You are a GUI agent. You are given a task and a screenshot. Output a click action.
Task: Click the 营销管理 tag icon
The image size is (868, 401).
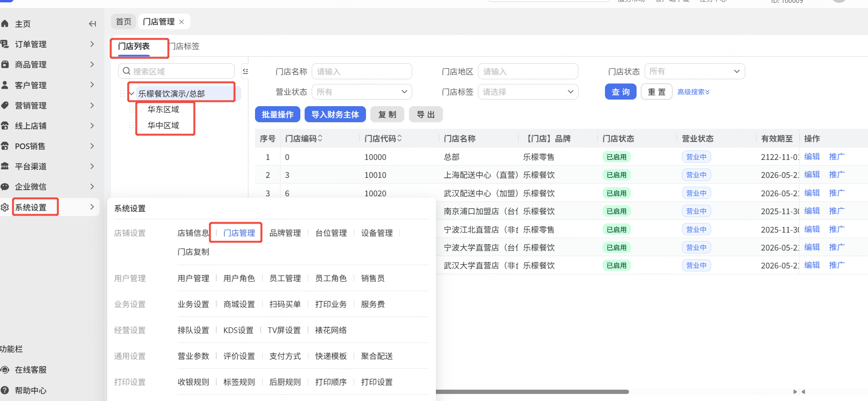tap(5, 105)
